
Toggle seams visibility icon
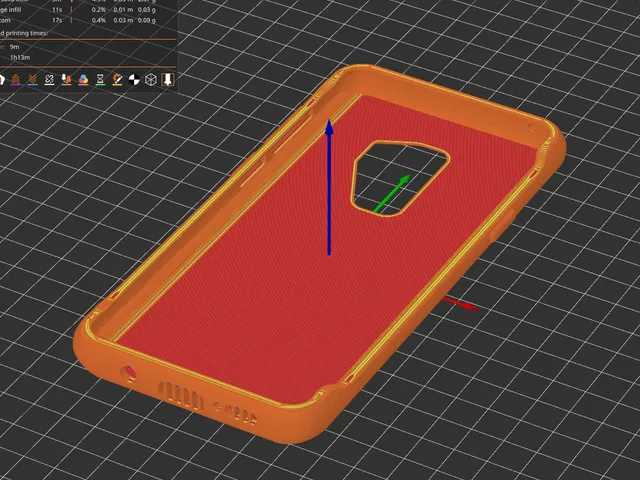tap(49, 79)
